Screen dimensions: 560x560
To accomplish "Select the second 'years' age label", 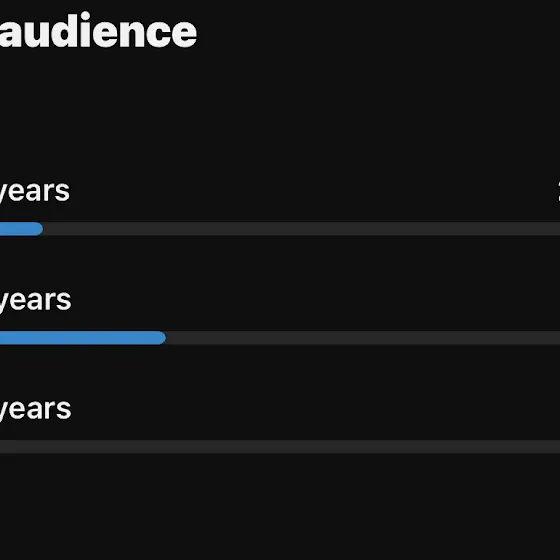I will 35,302.
